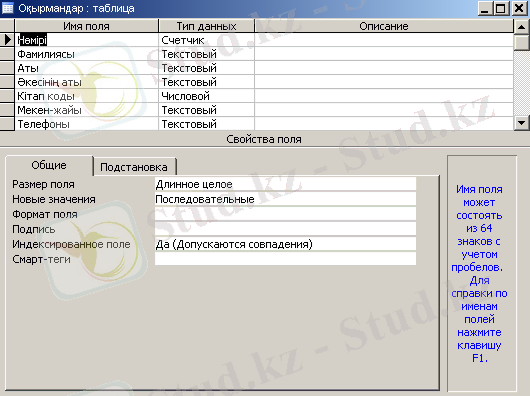Open the Числовой data type for Кітап коды
Screen dimensions: 530x396
pyautogui.click(x=206, y=96)
